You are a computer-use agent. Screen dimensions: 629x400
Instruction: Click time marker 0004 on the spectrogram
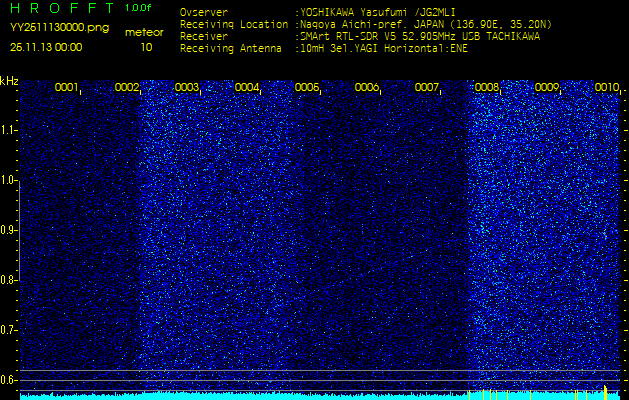coord(246,87)
